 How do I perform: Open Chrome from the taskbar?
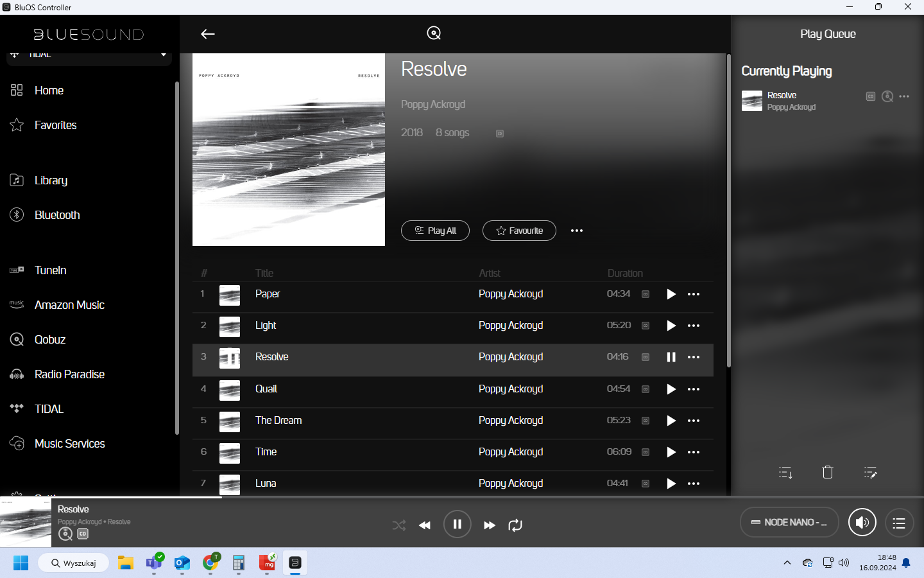[210, 563]
